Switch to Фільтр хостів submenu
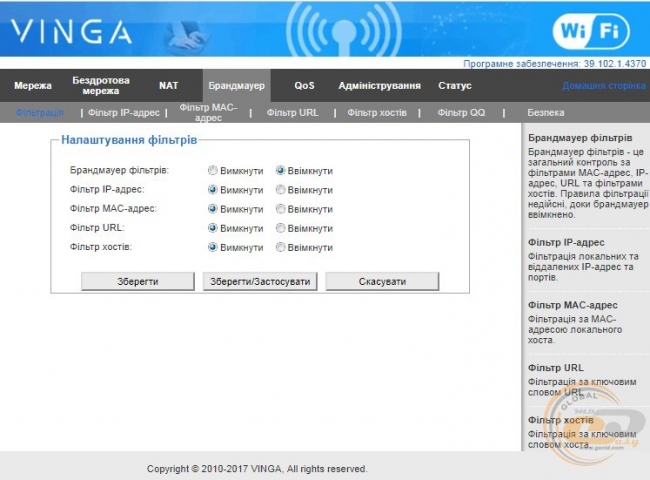Image resolution: width=650 pixels, height=480 pixels. point(377,113)
